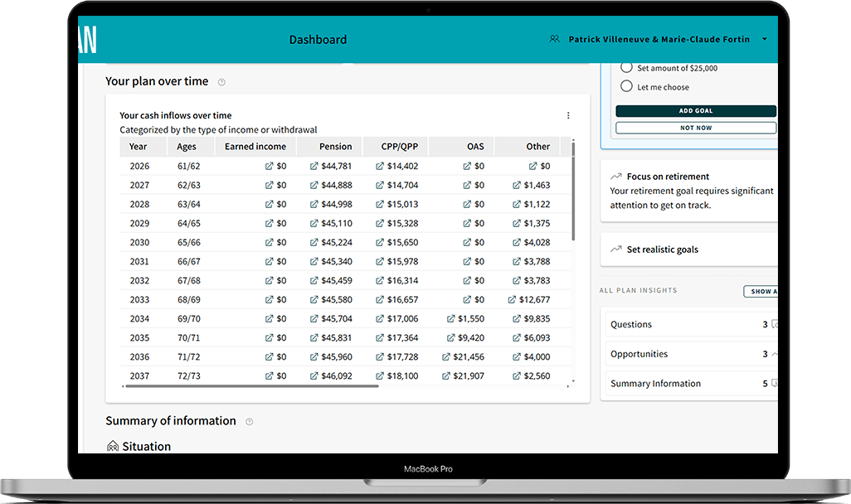Image resolution: width=851 pixels, height=504 pixels.
Task: Open the three-dot menu on cash inflows card
Action: [568, 115]
